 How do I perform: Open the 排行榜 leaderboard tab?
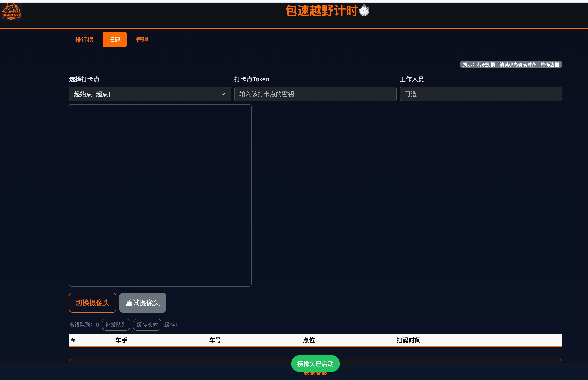(x=84, y=40)
